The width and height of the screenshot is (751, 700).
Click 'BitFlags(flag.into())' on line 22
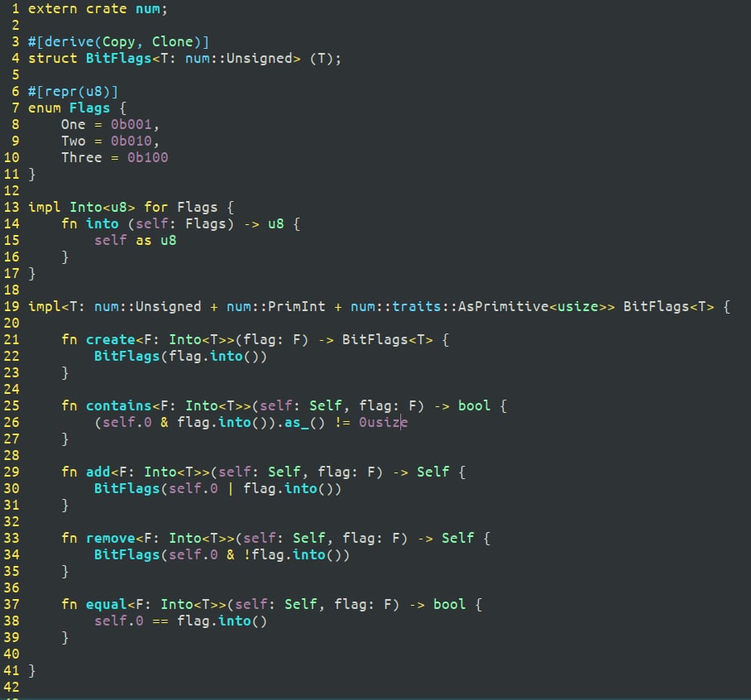180,357
